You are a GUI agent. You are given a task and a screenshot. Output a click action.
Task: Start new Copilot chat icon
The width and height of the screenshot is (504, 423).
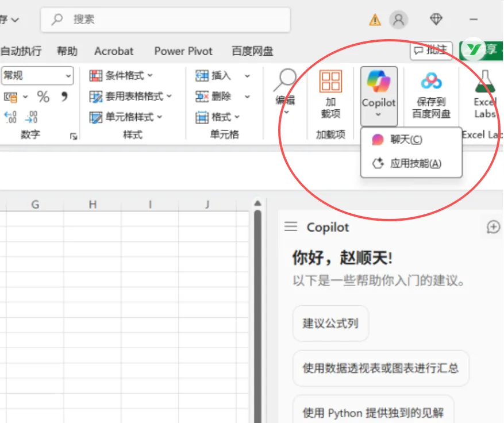point(493,227)
